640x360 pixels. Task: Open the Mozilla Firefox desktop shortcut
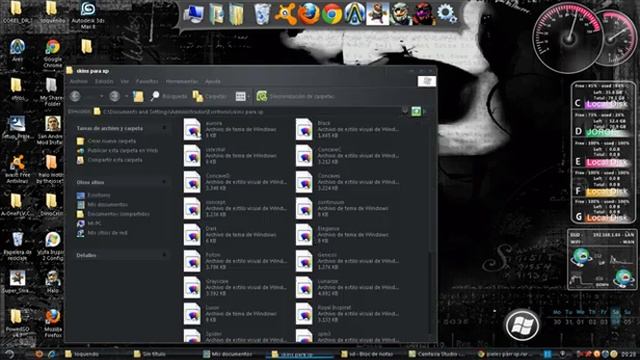[x=52, y=323]
